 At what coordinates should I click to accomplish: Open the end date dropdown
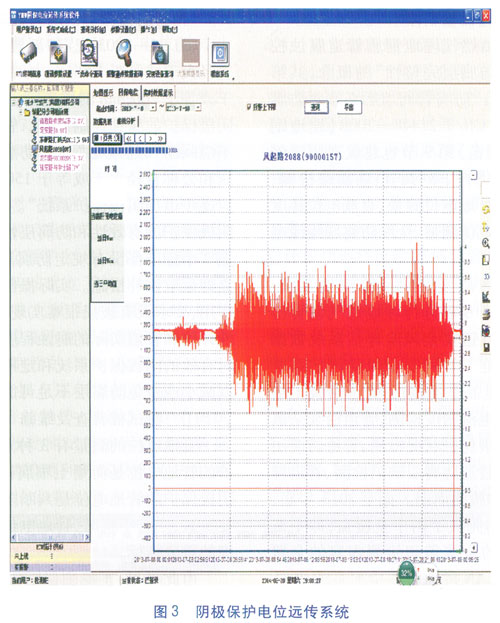(x=198, y=108)
